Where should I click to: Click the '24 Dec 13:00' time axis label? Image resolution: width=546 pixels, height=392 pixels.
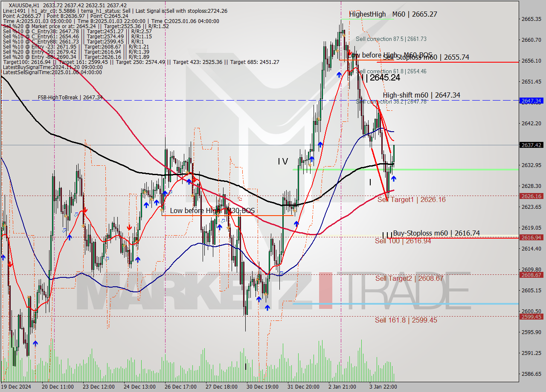140,386
